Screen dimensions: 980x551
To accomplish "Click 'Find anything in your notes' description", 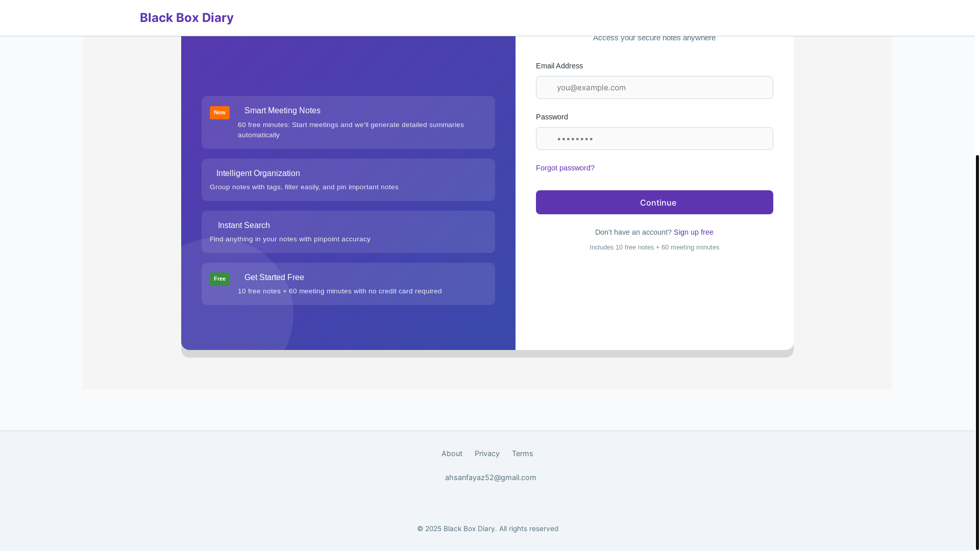I will click(x=290, y=239).
